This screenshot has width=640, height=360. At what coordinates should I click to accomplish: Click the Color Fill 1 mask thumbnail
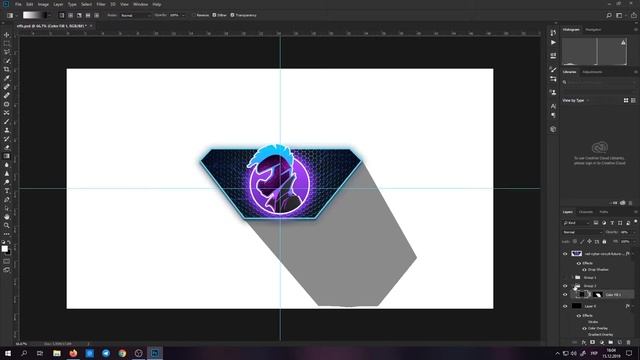(598, 294)
